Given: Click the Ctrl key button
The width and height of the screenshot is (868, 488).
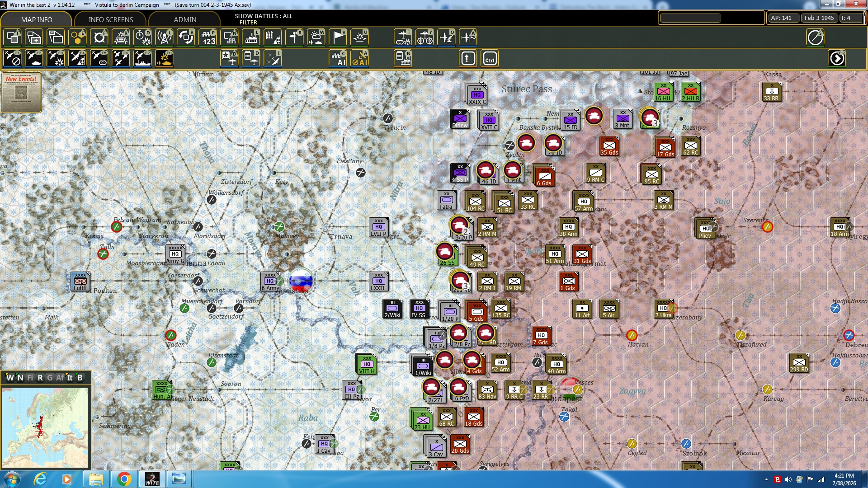Looking at the screenshot, I should [490, 58].
